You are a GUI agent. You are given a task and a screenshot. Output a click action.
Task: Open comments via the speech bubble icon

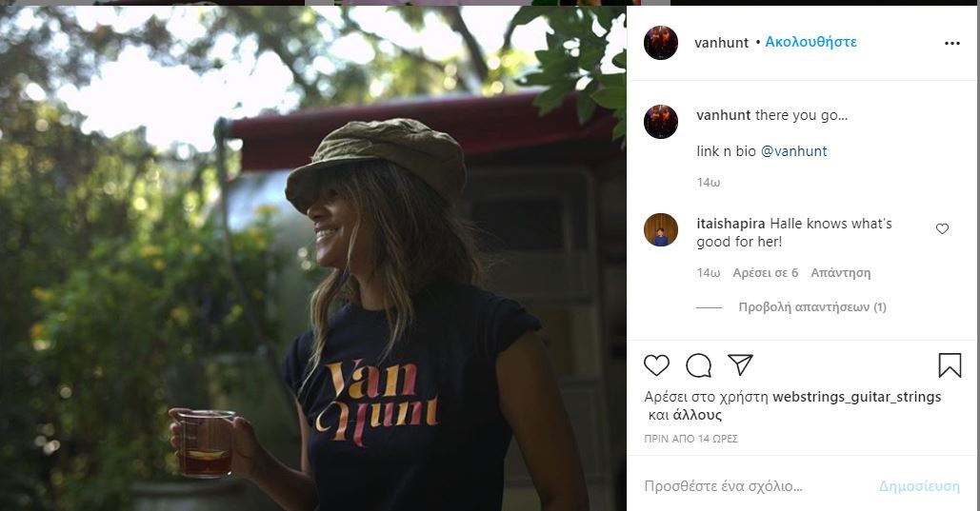coord(699,365)
